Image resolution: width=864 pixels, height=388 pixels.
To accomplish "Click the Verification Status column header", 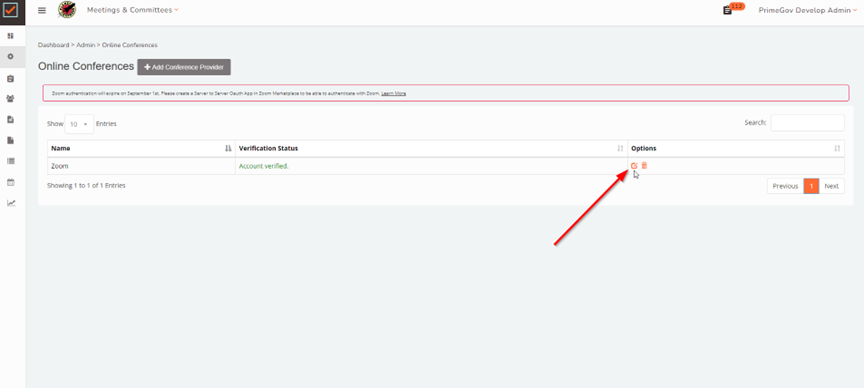I will (431, 149).
